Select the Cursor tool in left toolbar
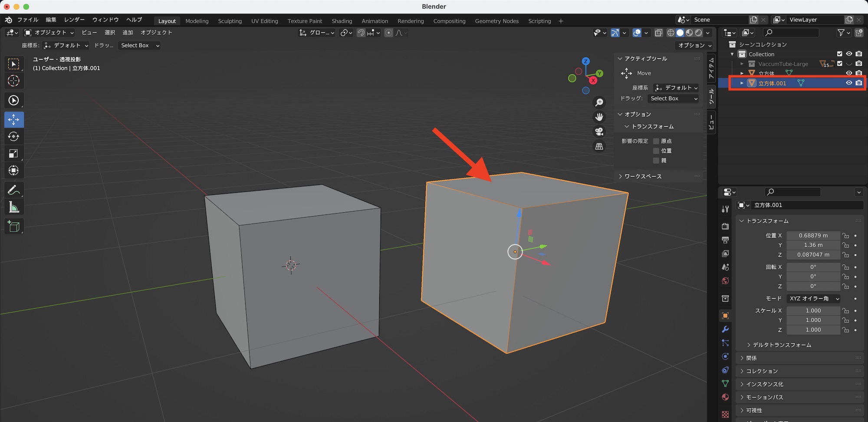 pos(13,81)
